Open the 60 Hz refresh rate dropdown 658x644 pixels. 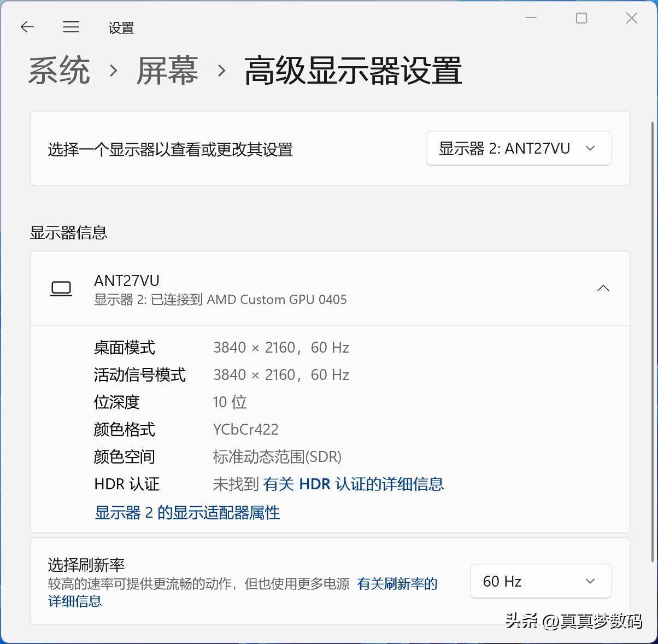540,581
